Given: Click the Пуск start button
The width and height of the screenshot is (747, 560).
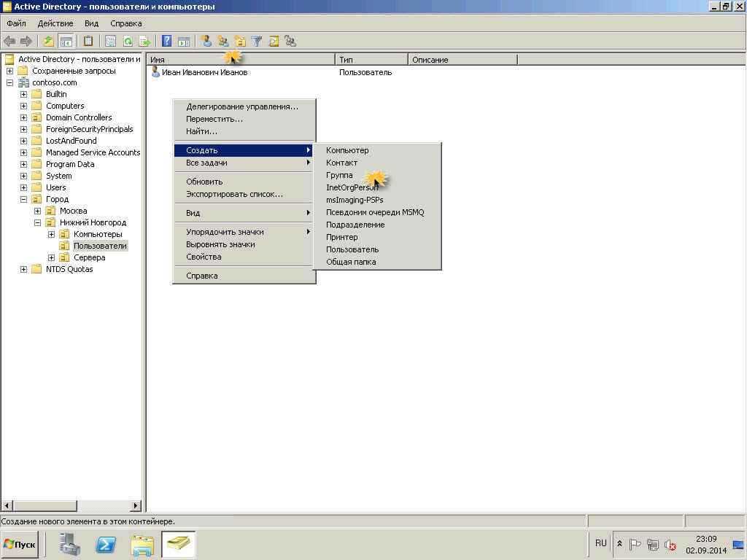Looking at the screenshot, I should (20, 544).
